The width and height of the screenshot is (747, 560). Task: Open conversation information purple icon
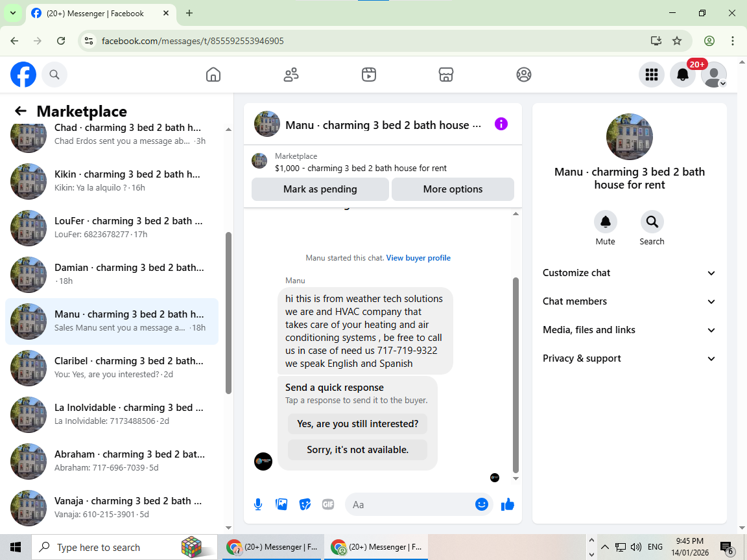pos(501,124)
